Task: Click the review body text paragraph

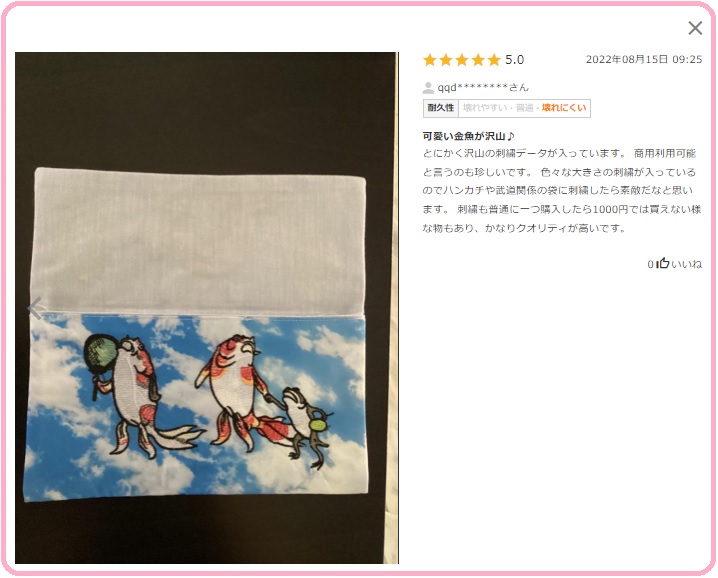Action: 562,191
